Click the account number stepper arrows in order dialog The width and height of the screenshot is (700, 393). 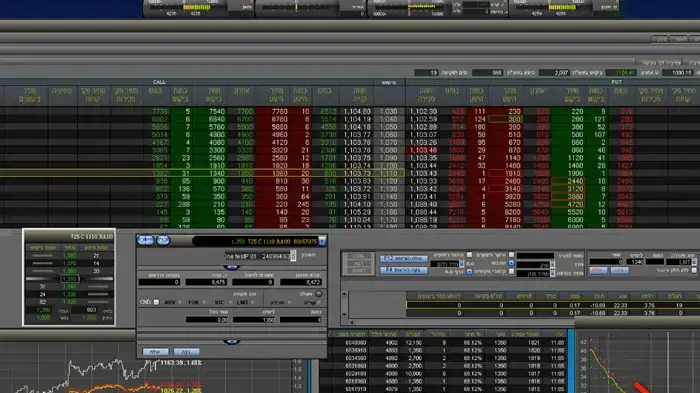(293, 256)
